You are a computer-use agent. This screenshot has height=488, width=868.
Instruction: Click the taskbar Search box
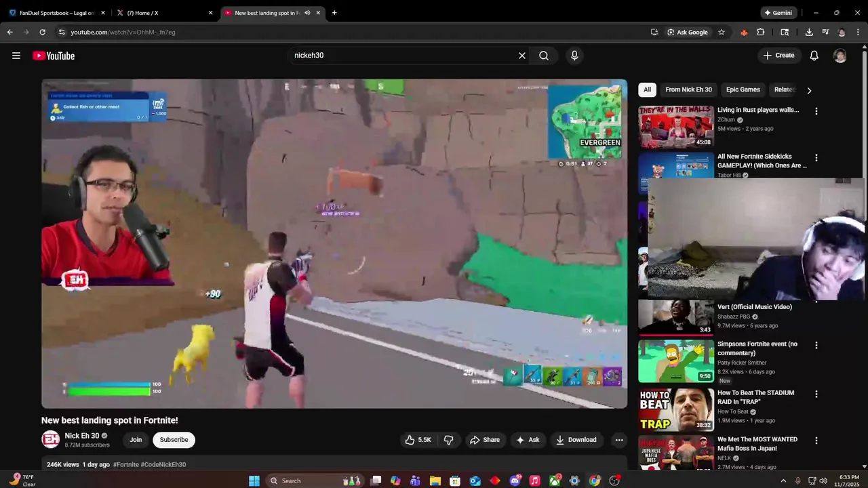[x=314, y=481]
